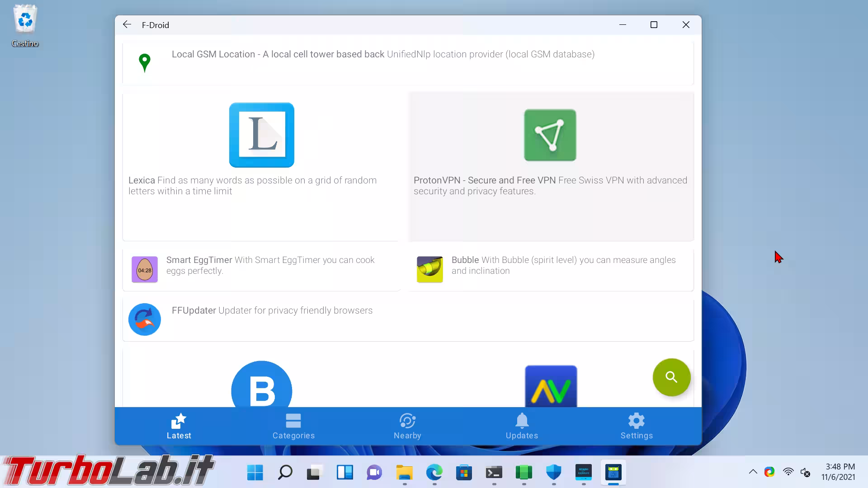
Task: Open the Updates tab
Action: point(522,426)
